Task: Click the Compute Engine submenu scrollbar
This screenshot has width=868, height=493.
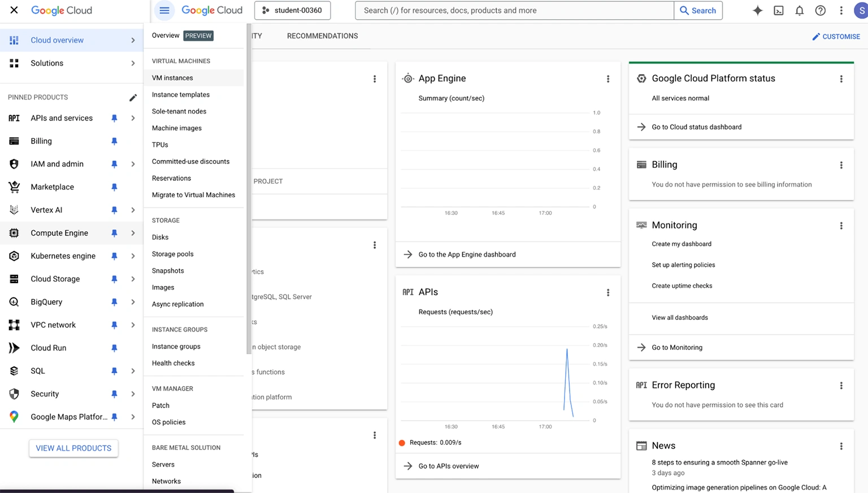Action: click(x=249, y=189)
